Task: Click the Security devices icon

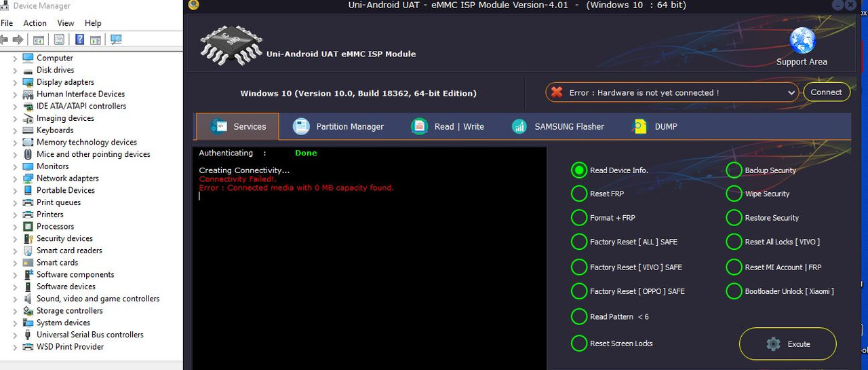Action: coord(28,238)
